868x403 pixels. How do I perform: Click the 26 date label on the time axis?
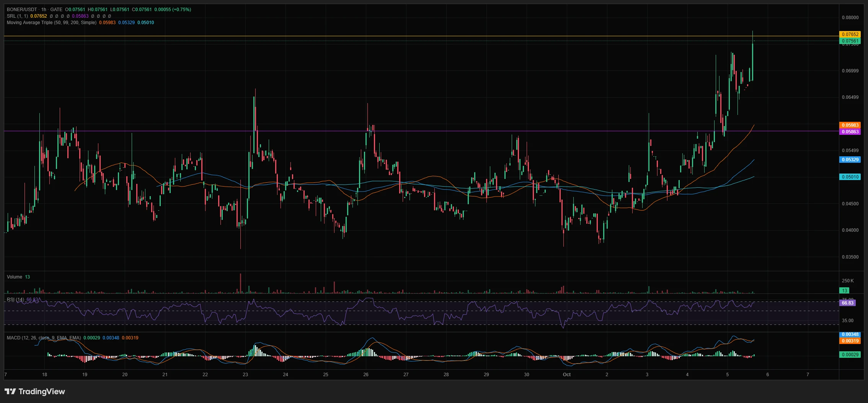click(366, 375)
